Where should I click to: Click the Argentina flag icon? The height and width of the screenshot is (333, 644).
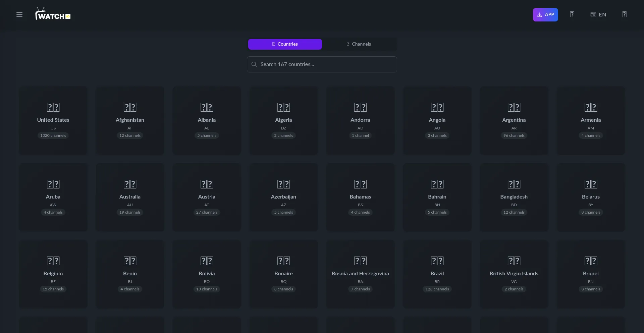pos(514,107)
